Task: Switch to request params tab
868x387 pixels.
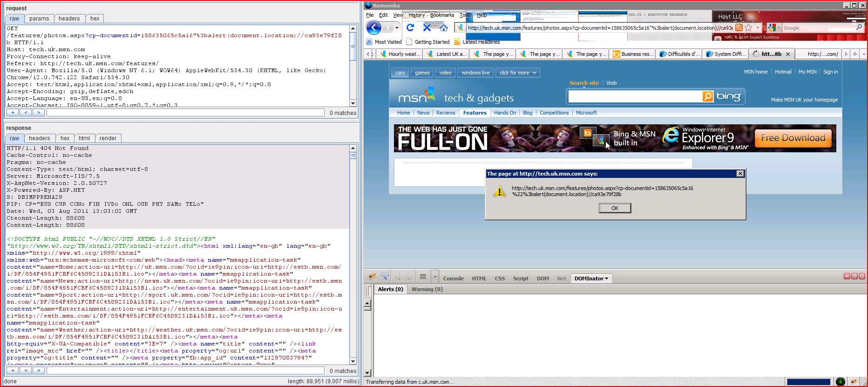Action: click(39, 19)
